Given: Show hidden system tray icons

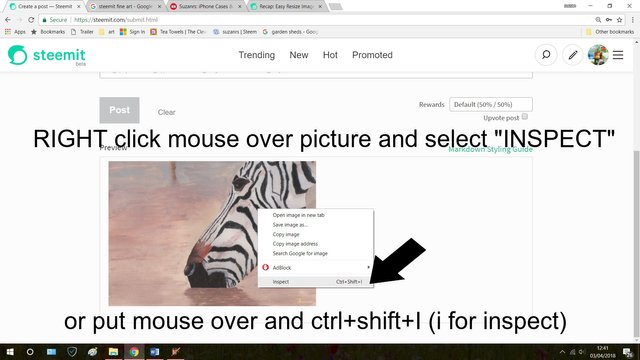Looking at the screenshot, I should coord(562,352).
